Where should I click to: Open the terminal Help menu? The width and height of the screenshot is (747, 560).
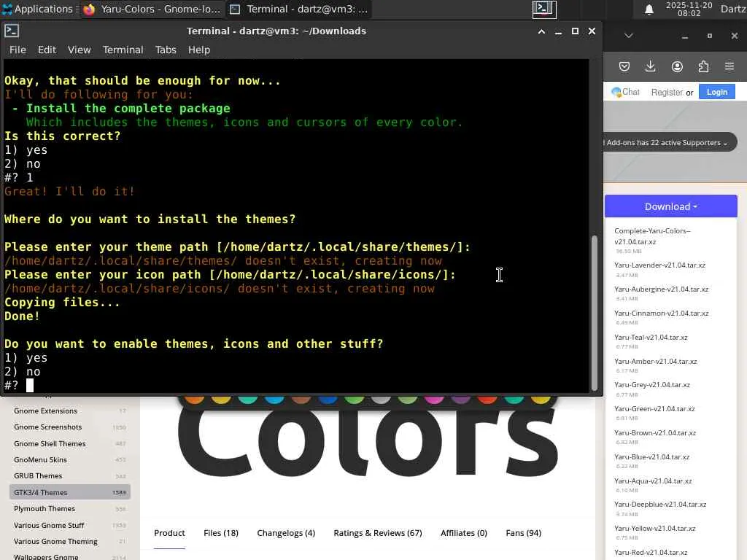point(199,50)
